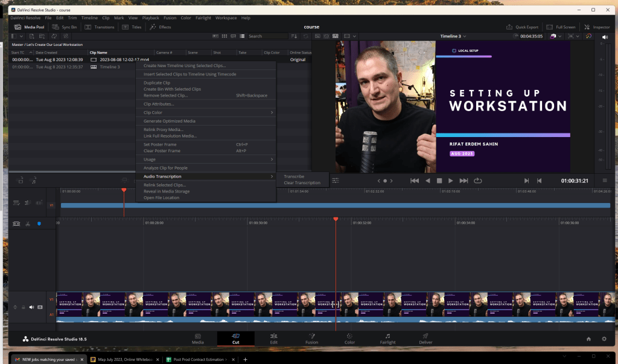Click the 00:04:35:05 duration timecode
The image size is (618, 364).
coord(531,36)
